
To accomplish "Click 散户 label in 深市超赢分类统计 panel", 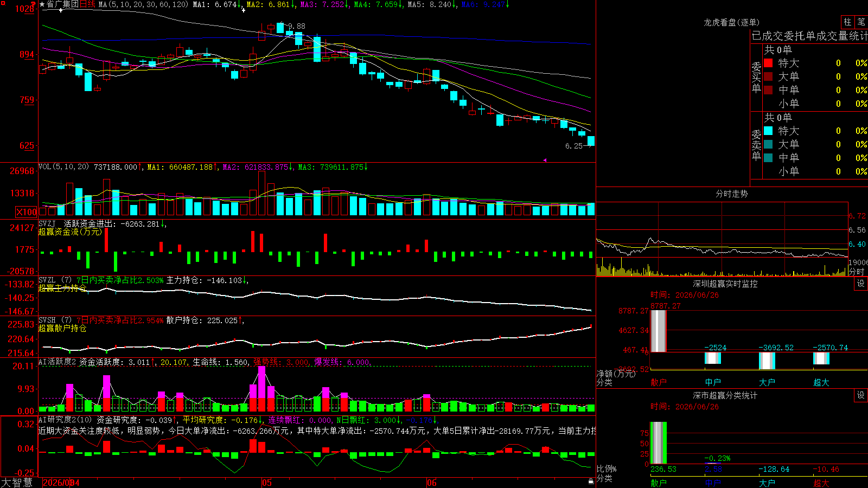I will pyautogui.click(x=659, y=483).
